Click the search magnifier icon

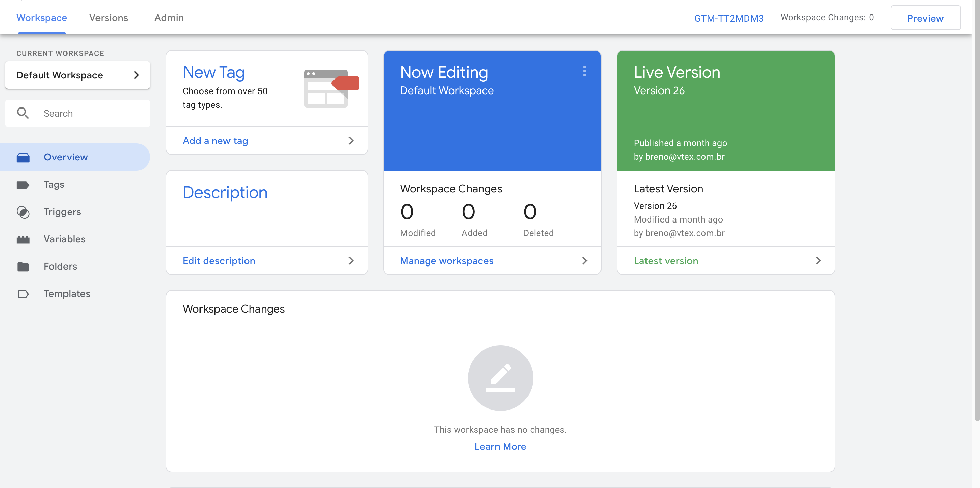23,113
